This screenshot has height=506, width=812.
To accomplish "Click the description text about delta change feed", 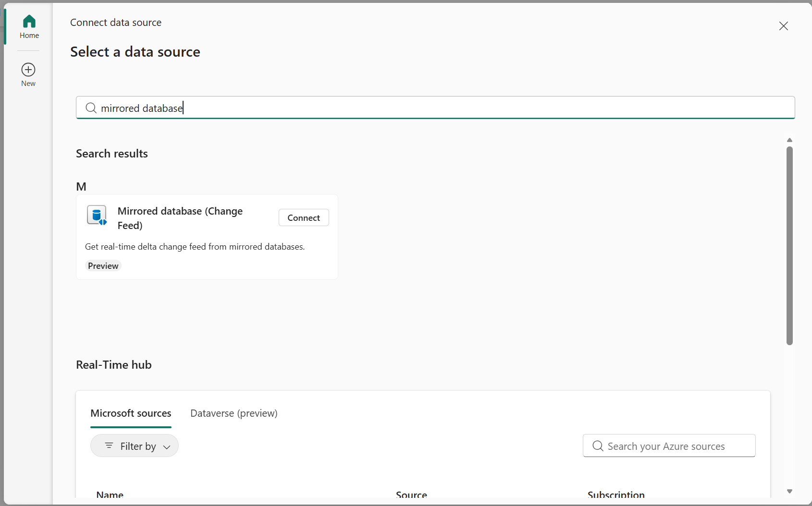I will click(x=195, y=247).
